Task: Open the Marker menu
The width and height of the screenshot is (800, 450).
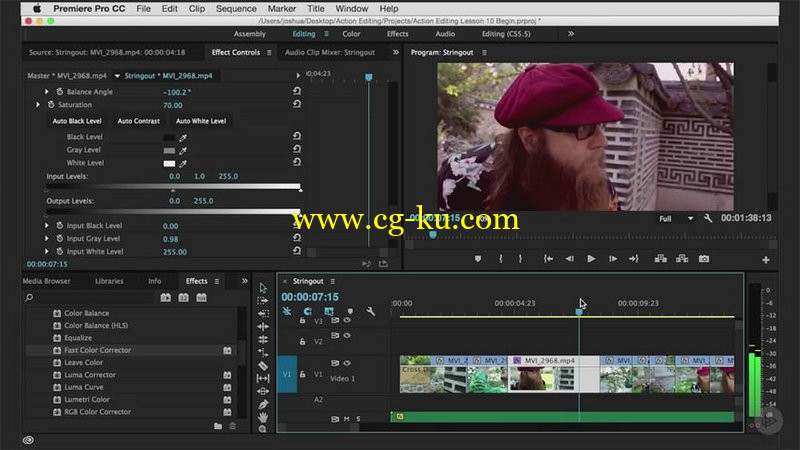Action: tap(282, 9)
